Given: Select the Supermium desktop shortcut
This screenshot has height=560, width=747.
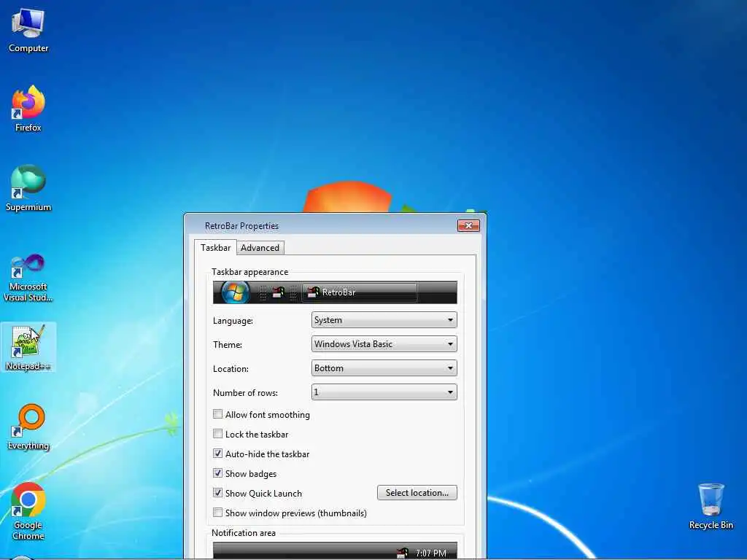Looking at the screenshot, I should click(28, 188).
